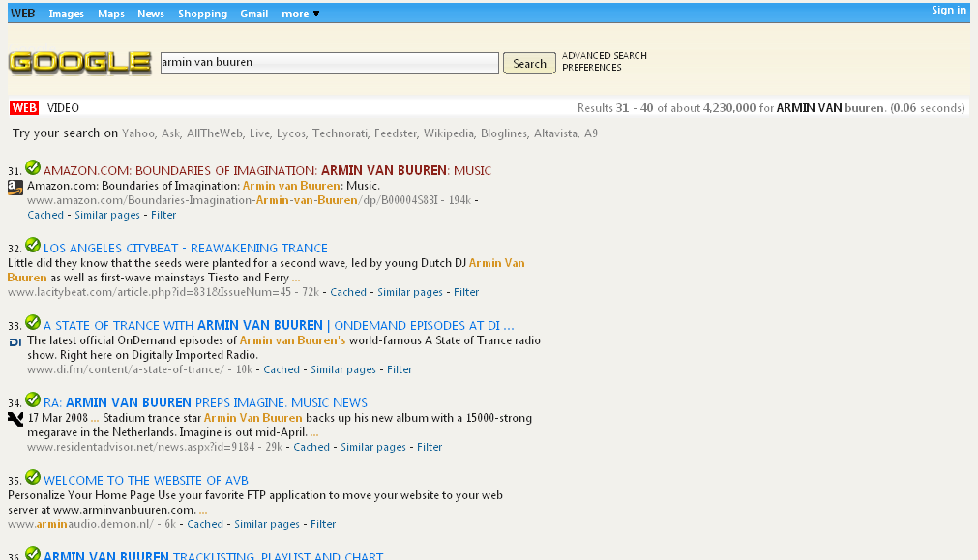The height and width of the screenshot is (560, 978).
Task: Try the search on Live
Action: pyautogui.click(x=259, y=133)
